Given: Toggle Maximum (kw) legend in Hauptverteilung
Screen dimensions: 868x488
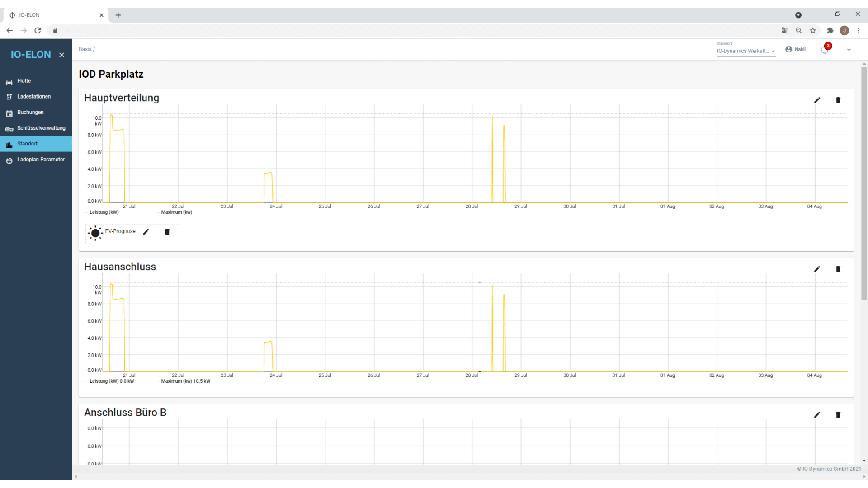Looking at the screenshot, I should [x=176, y=212].
